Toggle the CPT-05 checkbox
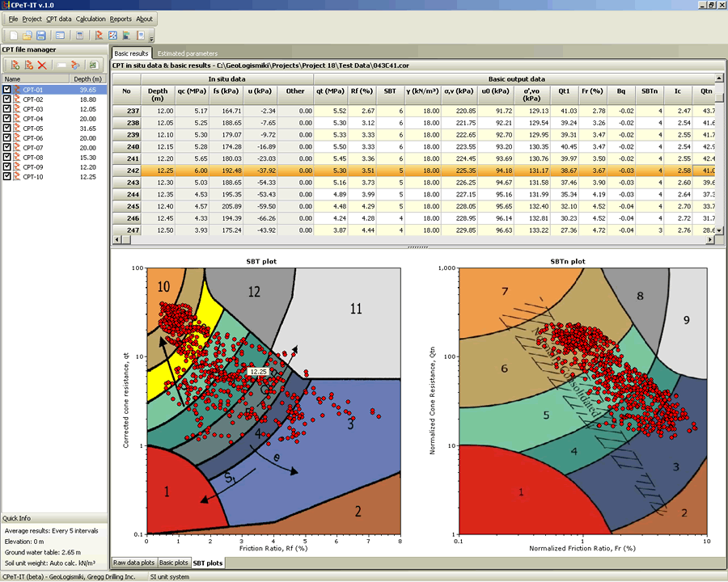This screenshot has height=582, width=728. (8, 129)
